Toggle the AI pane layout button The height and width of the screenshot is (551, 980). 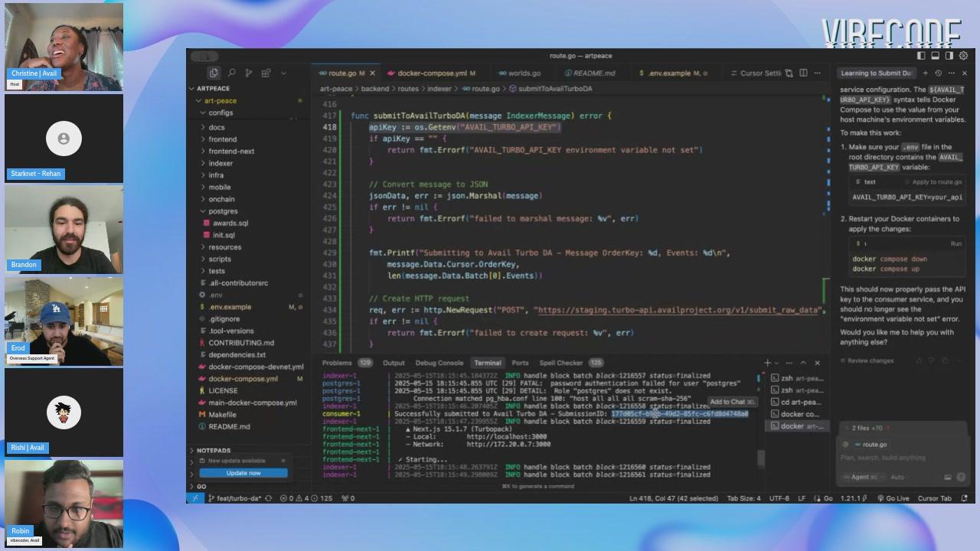coord(949,56)
